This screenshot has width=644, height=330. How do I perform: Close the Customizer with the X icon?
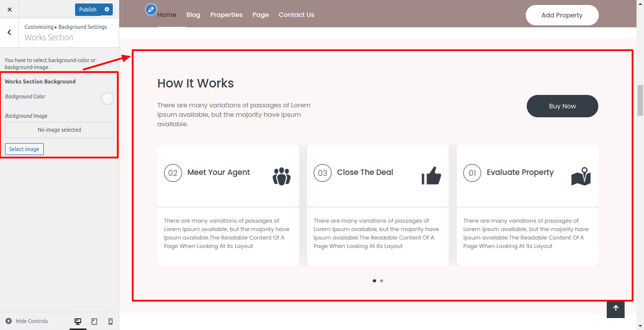tap(9, 9)
